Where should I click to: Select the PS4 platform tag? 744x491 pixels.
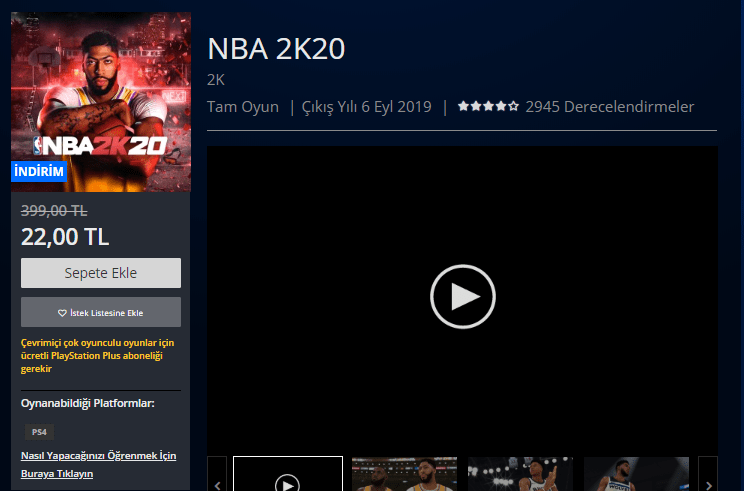pyautogui.click(x=39, y=432)
